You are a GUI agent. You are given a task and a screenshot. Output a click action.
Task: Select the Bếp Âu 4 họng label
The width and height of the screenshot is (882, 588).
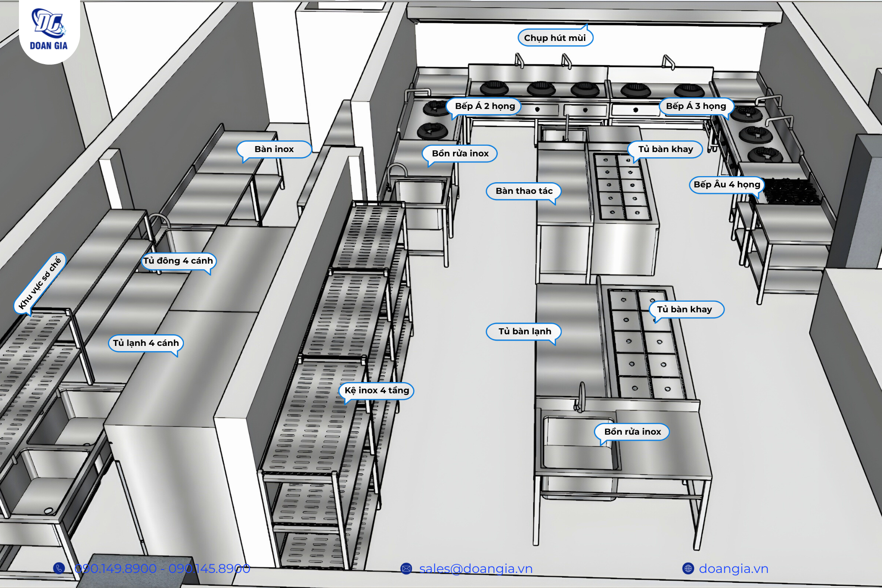[x=727, y=184]
